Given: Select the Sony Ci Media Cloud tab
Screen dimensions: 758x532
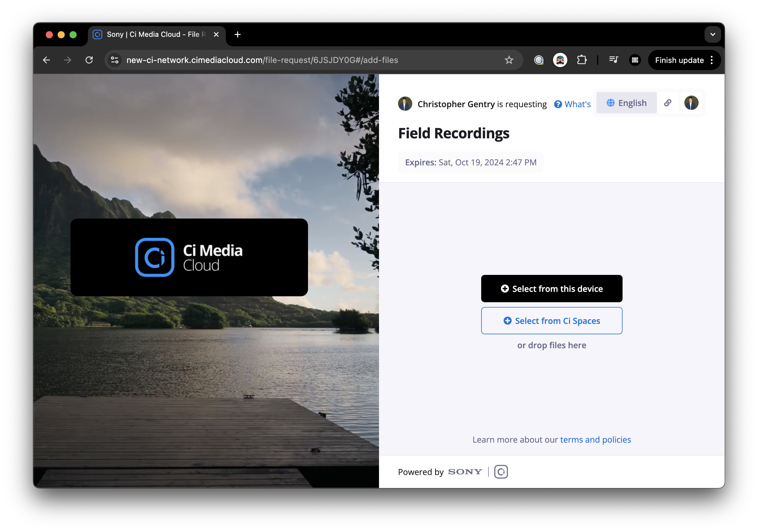Looking at the screenshot, I should pos(149,34).
